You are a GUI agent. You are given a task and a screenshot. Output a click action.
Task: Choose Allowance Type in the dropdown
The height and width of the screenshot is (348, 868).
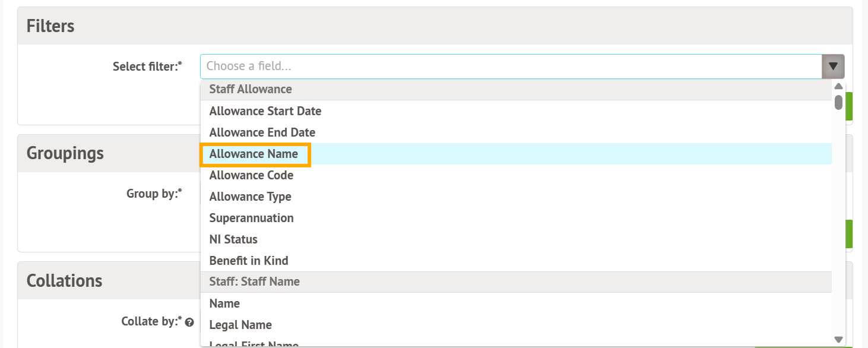[x=251, y=197]
